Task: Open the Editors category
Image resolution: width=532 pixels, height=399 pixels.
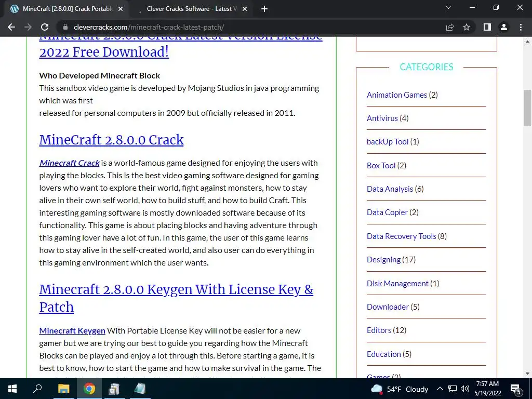Action: point(379,330)
